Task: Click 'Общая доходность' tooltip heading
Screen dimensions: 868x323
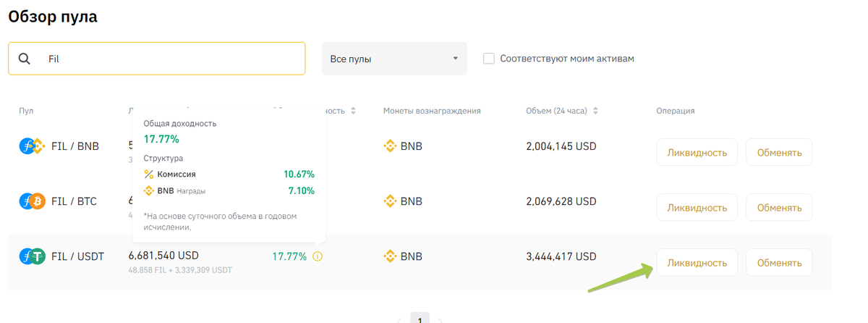Action: point(179,124)
